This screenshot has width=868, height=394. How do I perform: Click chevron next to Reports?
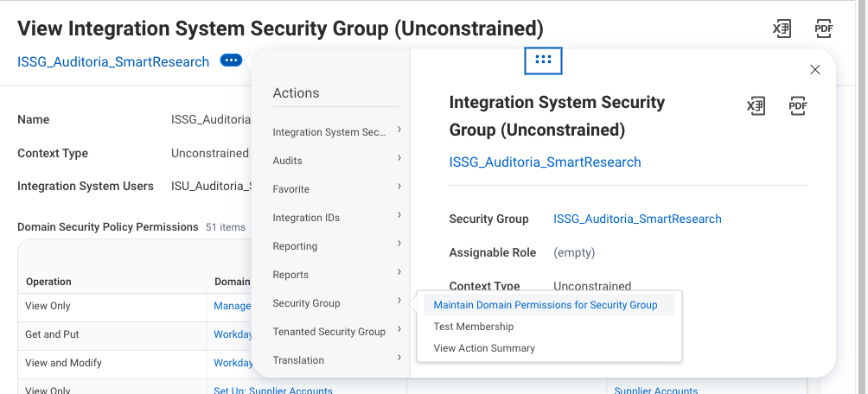pos(399,272)
